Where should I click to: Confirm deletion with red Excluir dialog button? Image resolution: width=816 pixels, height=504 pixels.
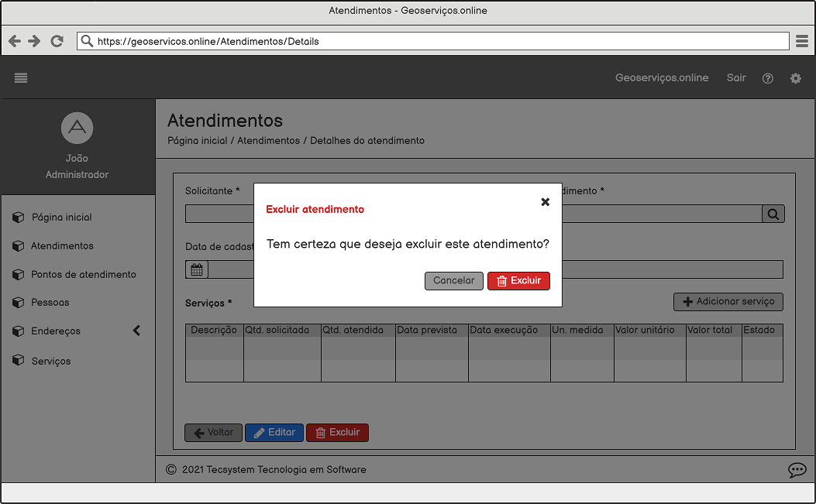tap(518, 281)
